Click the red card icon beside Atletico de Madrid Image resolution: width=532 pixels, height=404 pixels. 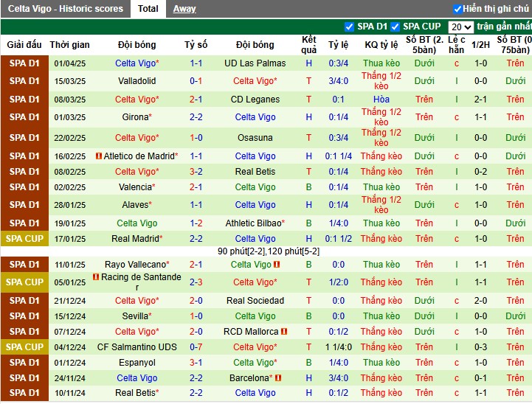tap(99, 156)
